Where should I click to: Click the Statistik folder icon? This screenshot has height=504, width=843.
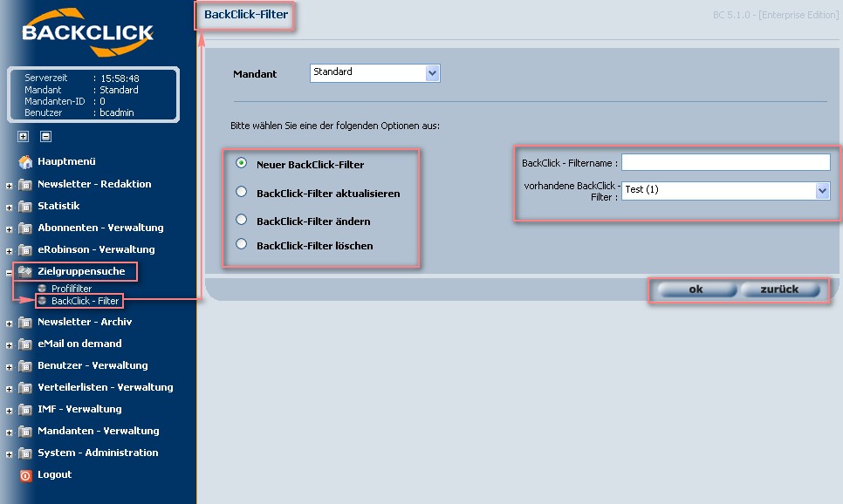pyautogui.click(x=25, y=207)
